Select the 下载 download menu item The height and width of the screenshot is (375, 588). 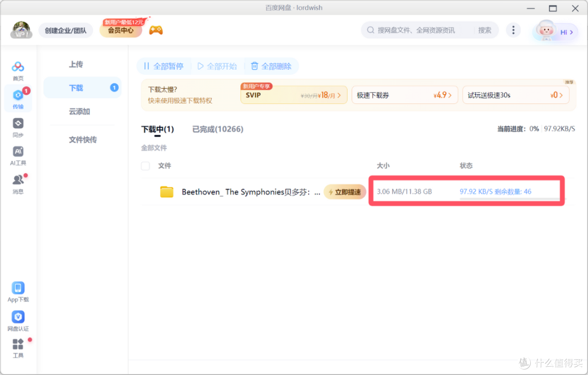click(83, 88)
